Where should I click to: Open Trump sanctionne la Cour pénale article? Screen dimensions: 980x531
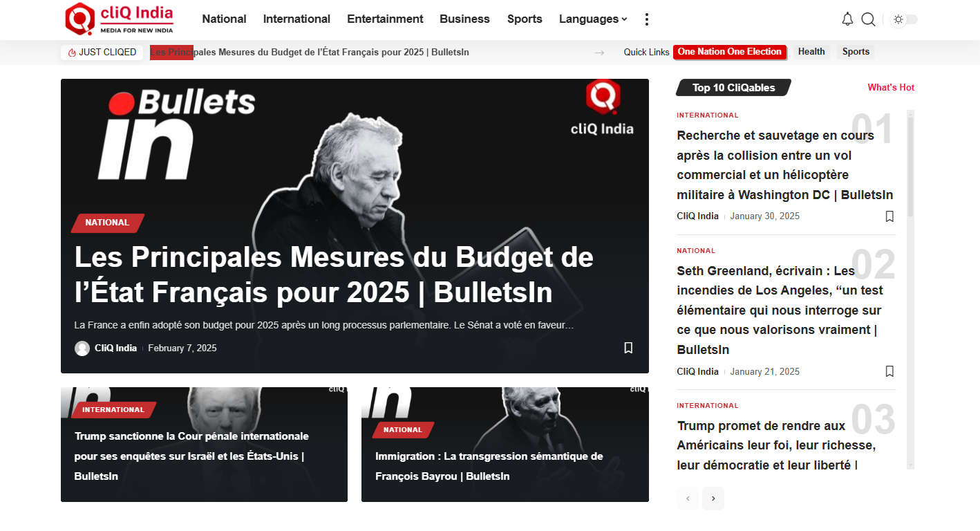click(x=191, y=456)
